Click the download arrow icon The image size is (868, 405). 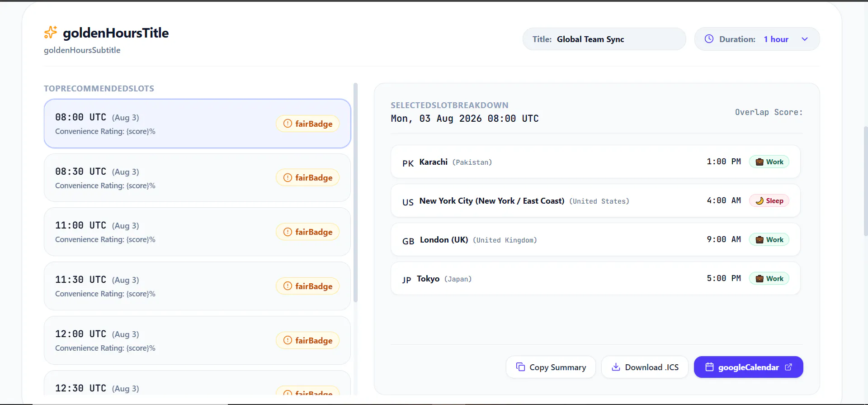click(x=616, y=367)
